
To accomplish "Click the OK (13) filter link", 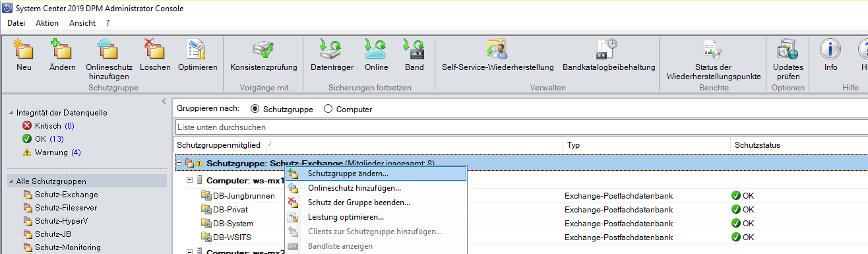I will point(49,139).
